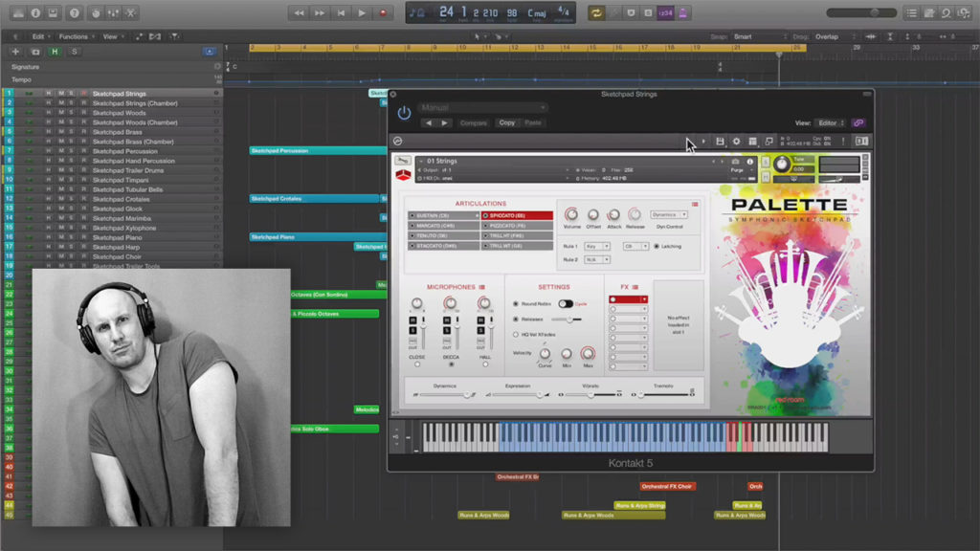Open the first FX slot dropdown arrow

point(644,299)
